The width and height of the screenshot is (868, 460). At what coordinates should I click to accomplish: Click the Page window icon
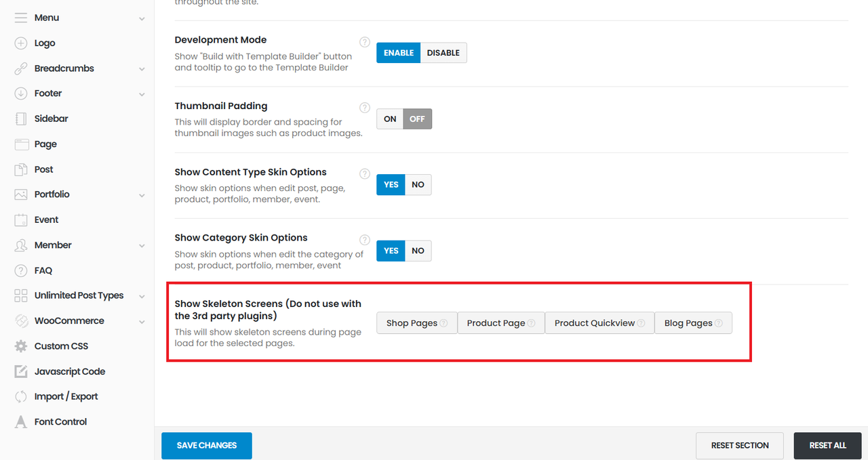[21, 144]
